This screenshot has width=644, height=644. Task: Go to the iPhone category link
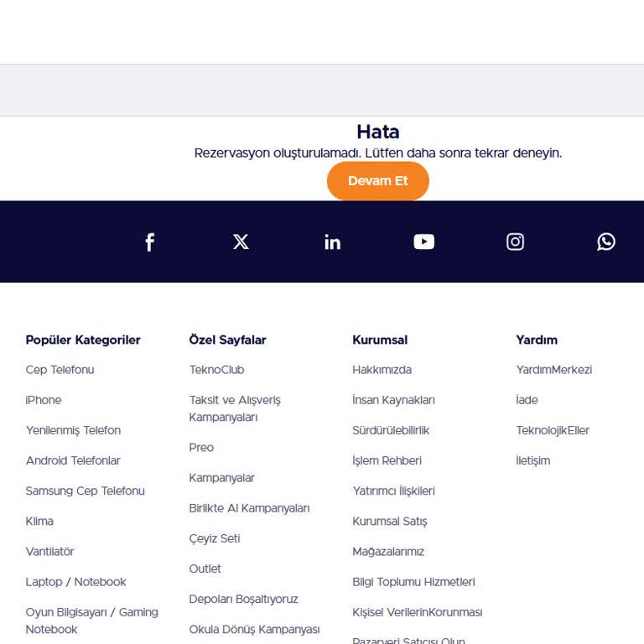coord(44,400)
